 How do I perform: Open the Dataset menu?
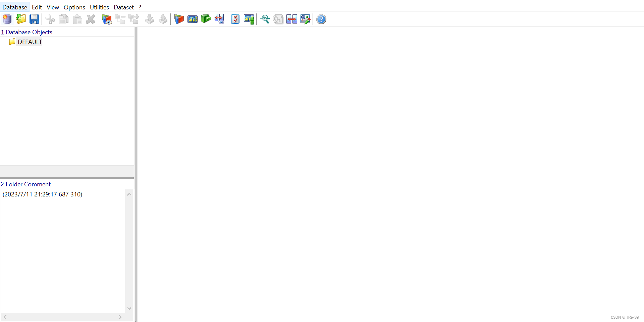pos(124,7)
